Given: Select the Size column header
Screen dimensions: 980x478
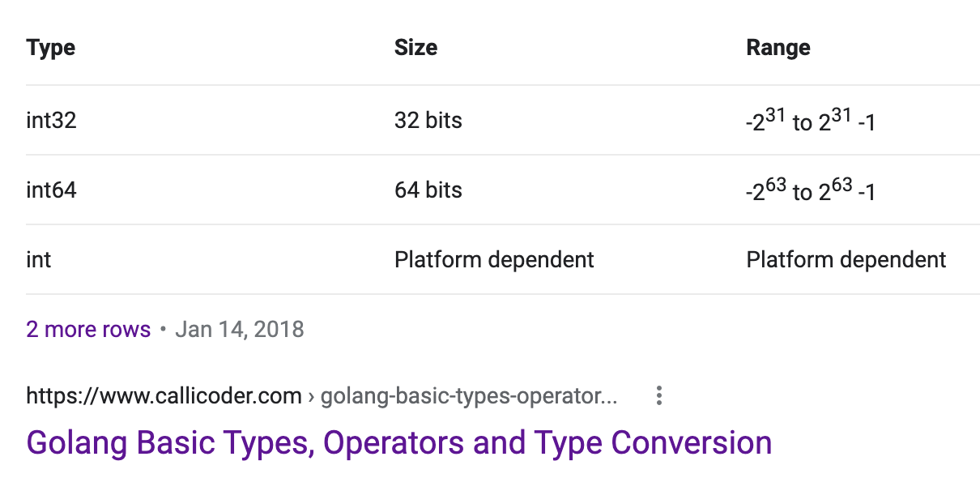Looking at the screenshot, I should point(415,47).
